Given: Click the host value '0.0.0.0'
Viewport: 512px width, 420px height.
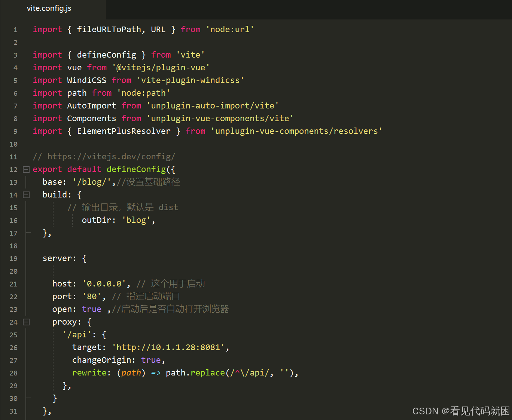Looking at the screenshot, I should pyautogui.click(x=104, y=283).
